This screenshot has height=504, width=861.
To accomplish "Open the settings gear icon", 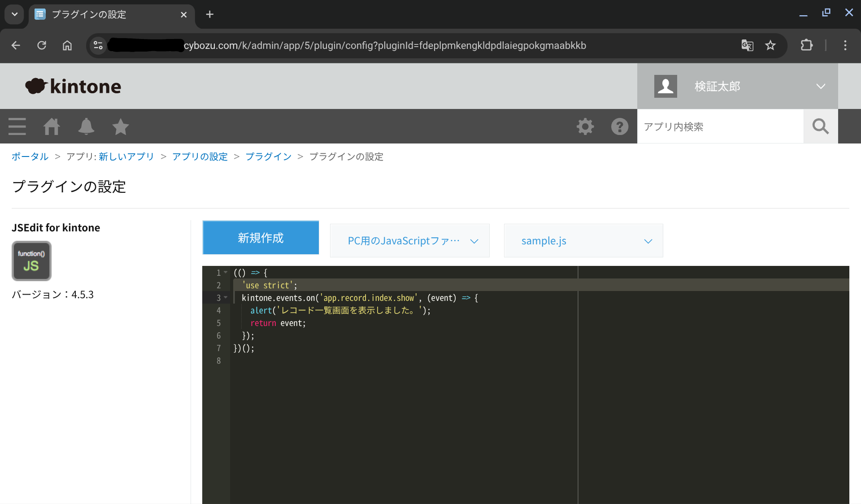I will (585, 126).
